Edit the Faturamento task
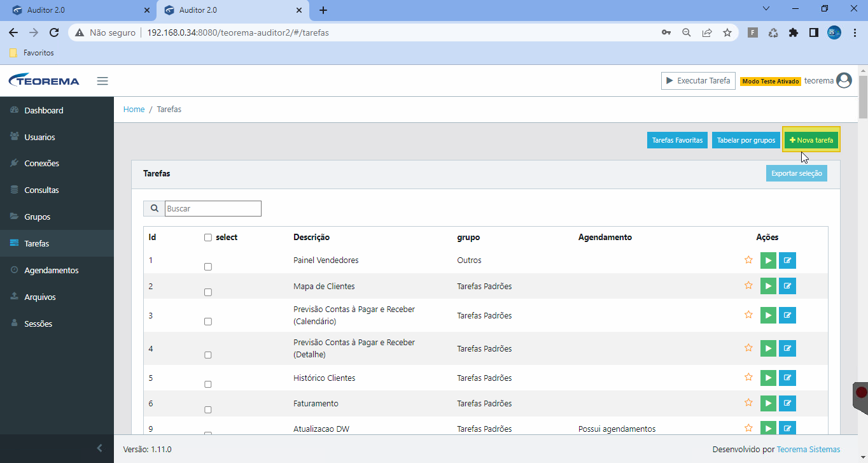 pos(787,403)
